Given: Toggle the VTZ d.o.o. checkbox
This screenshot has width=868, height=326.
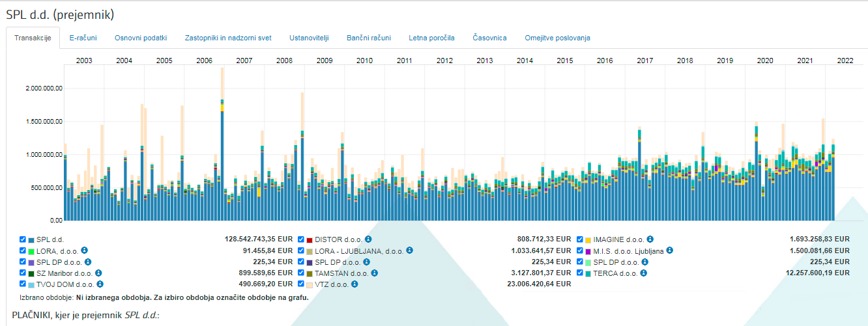Looking at the screenshot, I should pos(301,284).
